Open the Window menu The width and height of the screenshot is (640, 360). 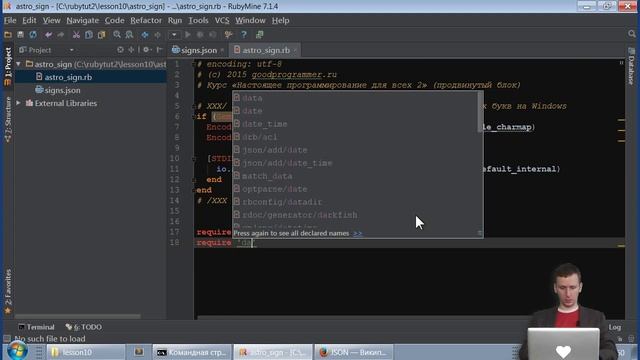coord(250,20)
